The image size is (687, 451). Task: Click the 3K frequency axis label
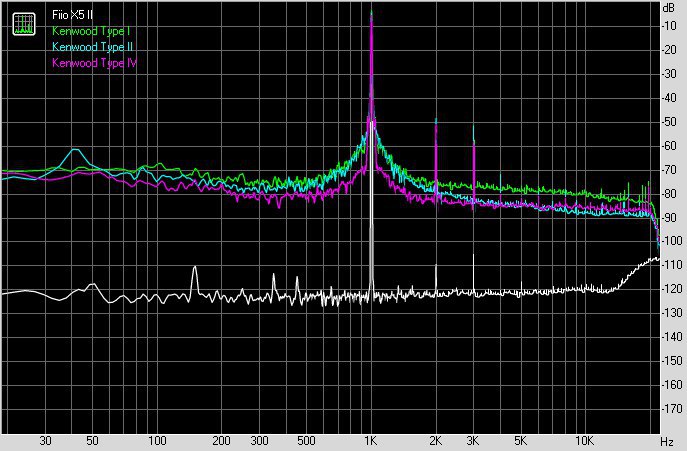[473, 440]
